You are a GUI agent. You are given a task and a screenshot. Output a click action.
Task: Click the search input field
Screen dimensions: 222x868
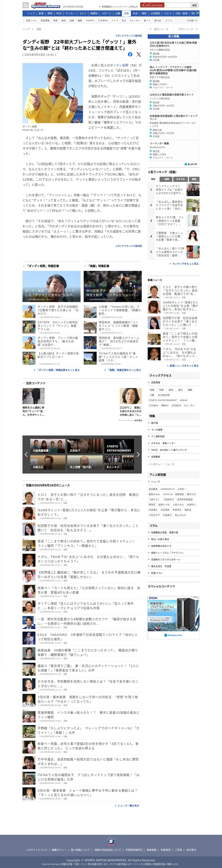[x=178, y=5]
